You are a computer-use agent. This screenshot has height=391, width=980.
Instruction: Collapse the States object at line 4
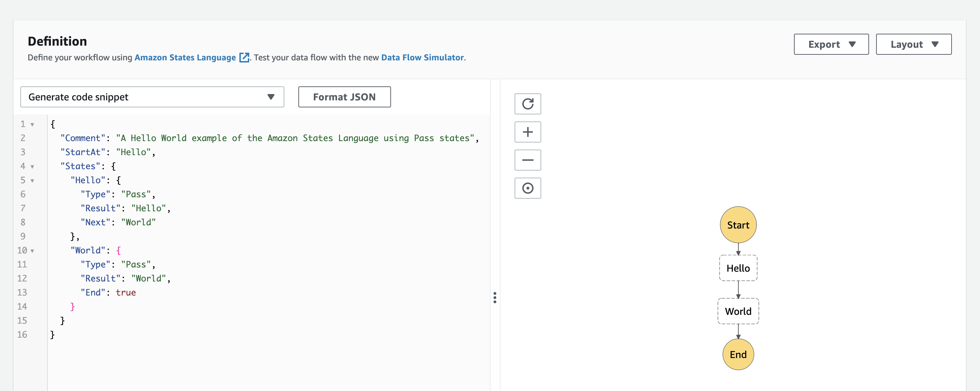(x=32, y=166)
